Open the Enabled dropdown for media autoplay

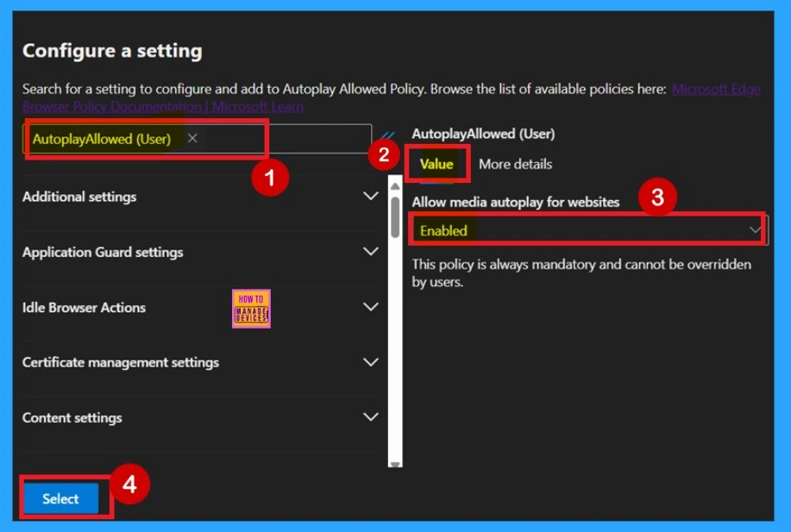coord(588,230)
